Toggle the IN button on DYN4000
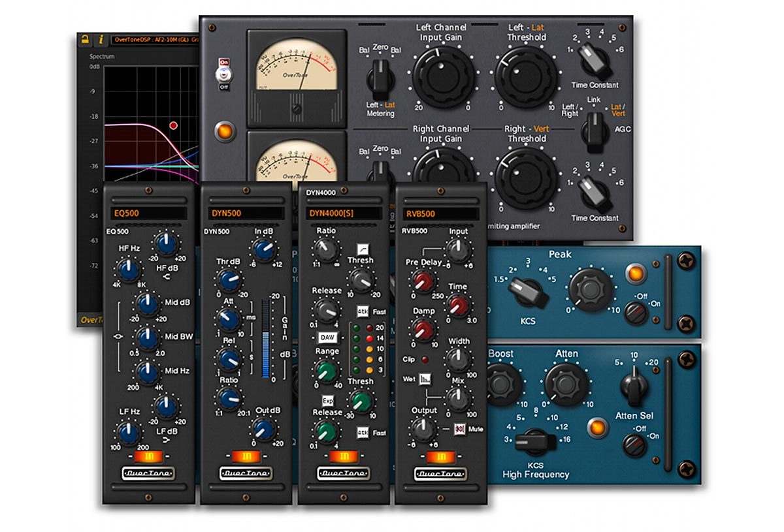 tap(343, 456)
